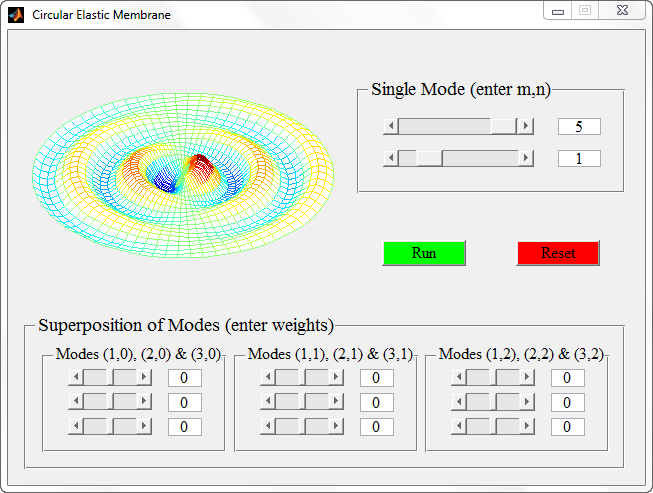Viewport: 653px width, 493px height.
Task: Click the membrane 3D mesh plot
Action: point(183,175)
